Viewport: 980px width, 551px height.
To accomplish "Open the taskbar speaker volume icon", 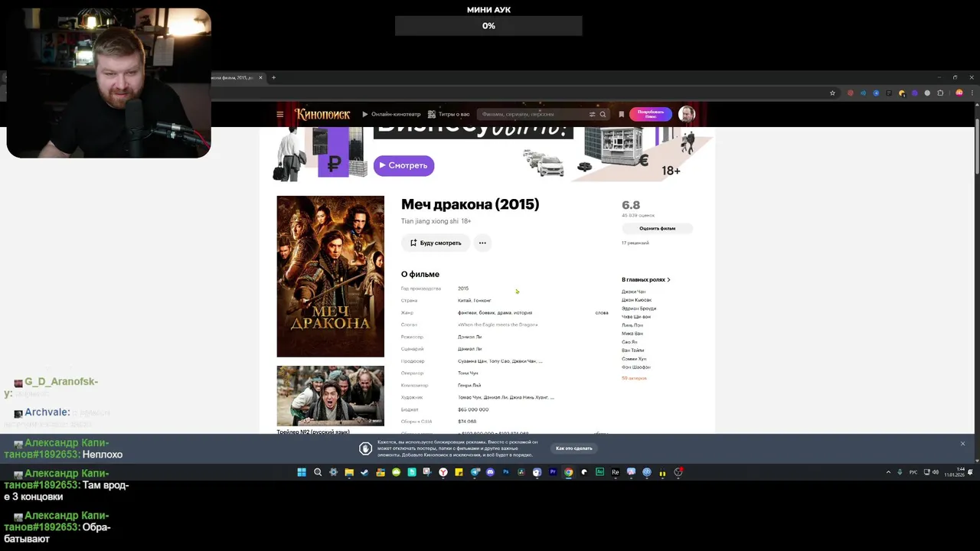I will tap(936, 472).
